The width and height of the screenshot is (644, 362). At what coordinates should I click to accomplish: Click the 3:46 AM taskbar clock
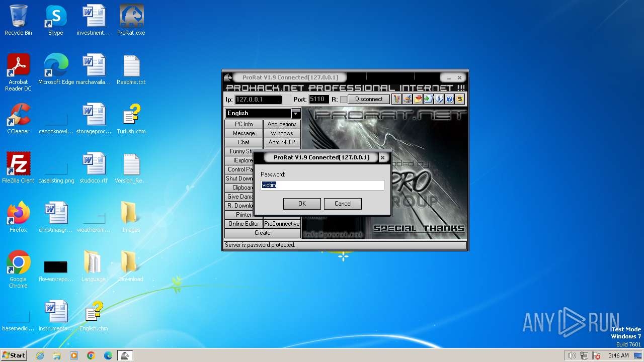point(618,355)
